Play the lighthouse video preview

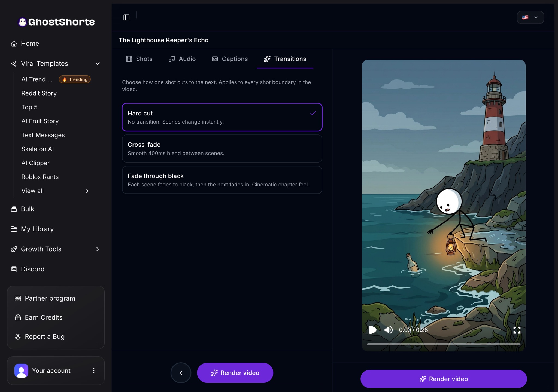[x=372, y=330]
